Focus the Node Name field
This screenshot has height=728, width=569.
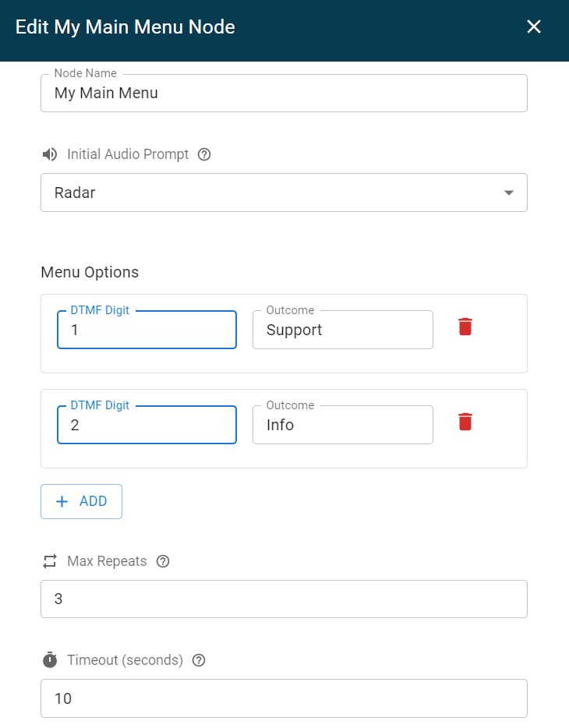284,94
